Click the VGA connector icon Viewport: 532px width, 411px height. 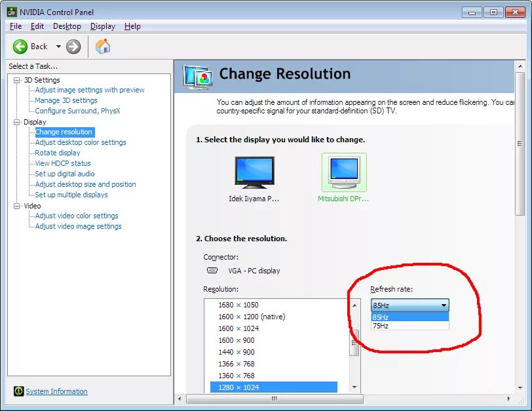[212, 271]
